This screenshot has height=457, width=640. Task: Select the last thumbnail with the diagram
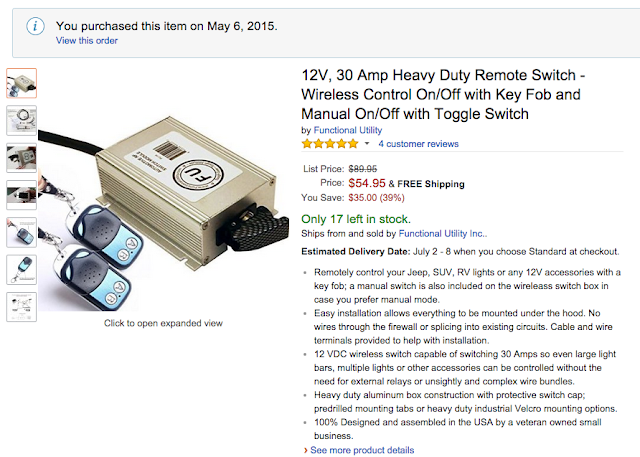tap(22, 306)
